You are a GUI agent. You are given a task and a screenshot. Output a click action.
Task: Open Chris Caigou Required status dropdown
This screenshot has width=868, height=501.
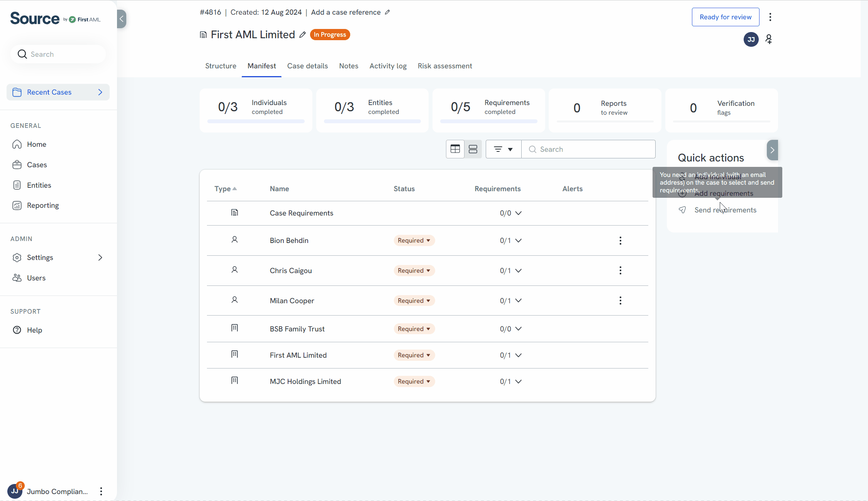(414, 271)
